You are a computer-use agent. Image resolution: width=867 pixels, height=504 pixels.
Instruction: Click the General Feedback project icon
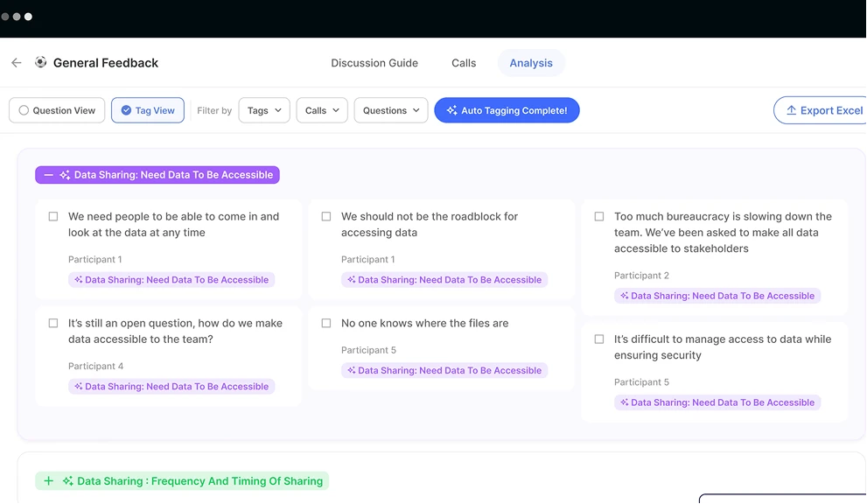pyautogui.click(x=40, y=63)
